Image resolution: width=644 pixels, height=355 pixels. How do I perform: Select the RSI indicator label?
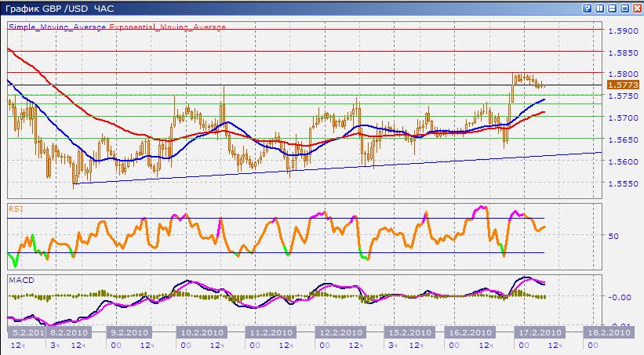(x=15, y=208)
